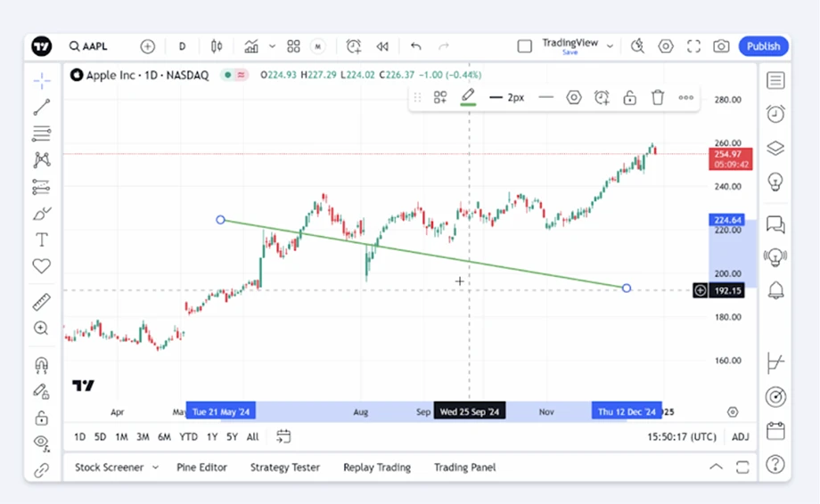Toggle the ADJ adjusted data setting

point(741,436)
